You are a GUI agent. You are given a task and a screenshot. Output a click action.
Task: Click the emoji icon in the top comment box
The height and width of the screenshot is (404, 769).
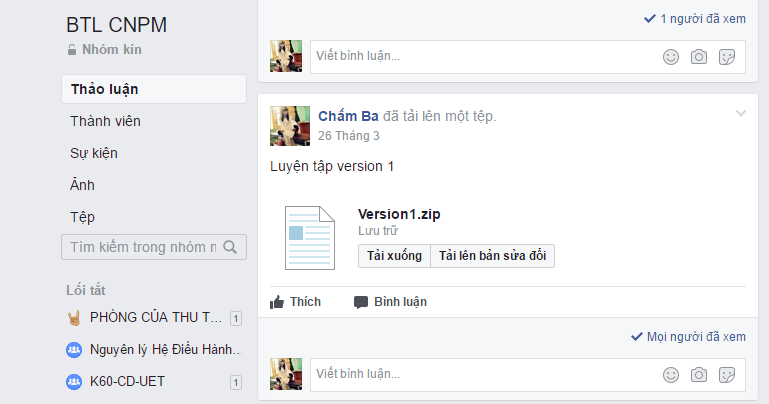[671, 57]
